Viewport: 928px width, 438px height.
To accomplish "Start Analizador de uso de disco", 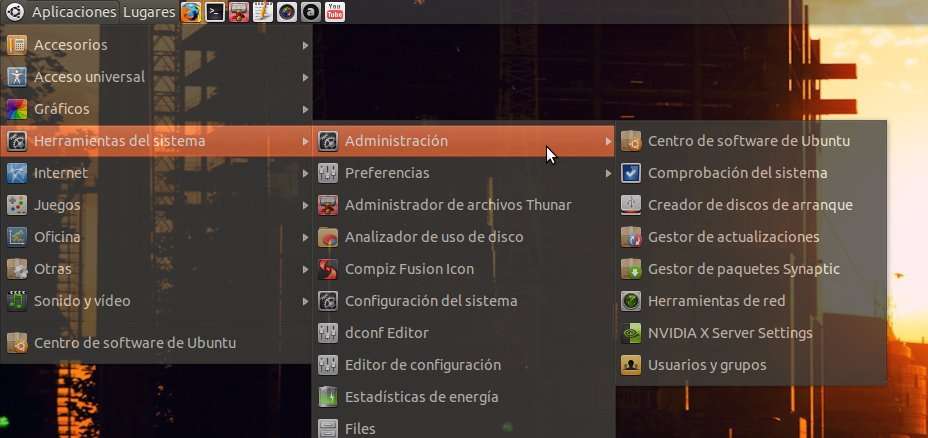I will [434, 237].
